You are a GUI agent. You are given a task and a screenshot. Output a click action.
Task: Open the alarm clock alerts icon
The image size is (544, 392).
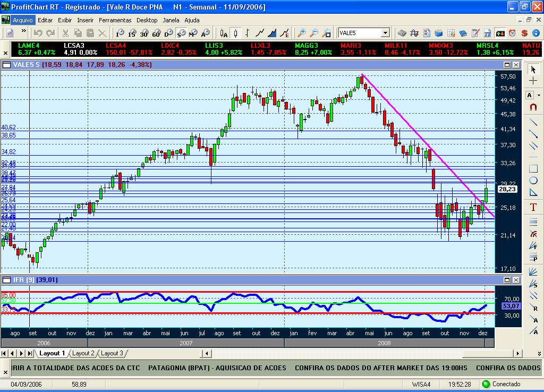pyautogui.click(x=512, y=33)
